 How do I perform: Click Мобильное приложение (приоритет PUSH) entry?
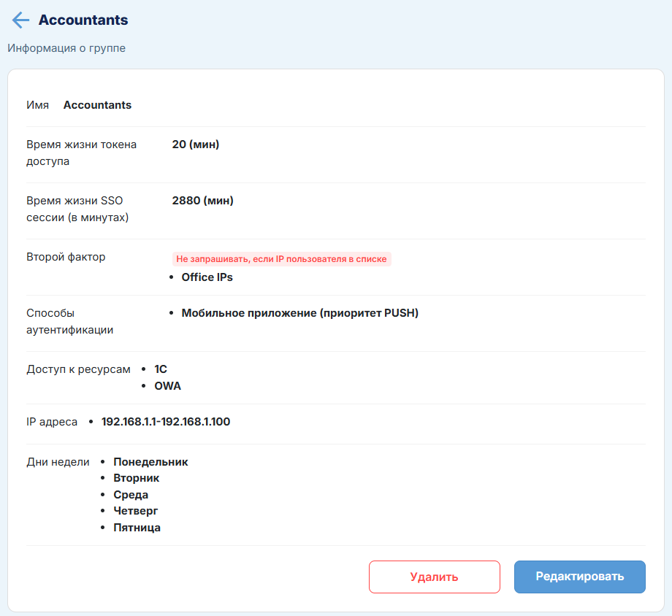click(x=299, y=313)
